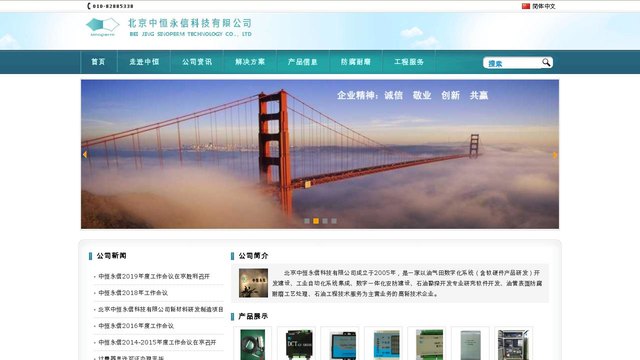Open news 中恒永信2014-2015年度工作会议在京召开

(x=158, y=342)
